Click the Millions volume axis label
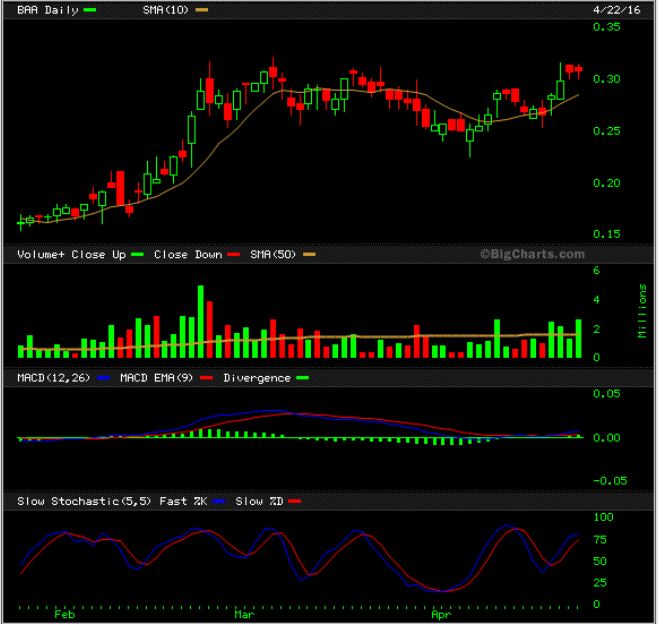This screenshot has height=624, width=658. click(642, 311)
